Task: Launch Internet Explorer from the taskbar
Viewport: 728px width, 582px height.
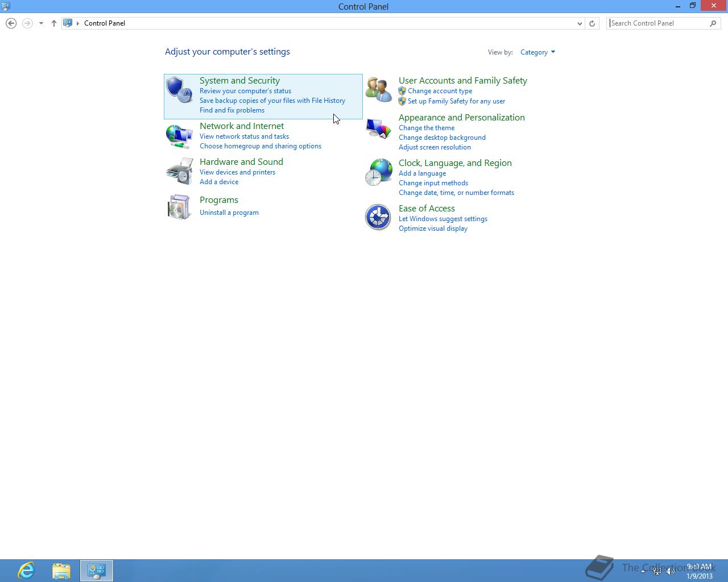Action: pos(26,570)
